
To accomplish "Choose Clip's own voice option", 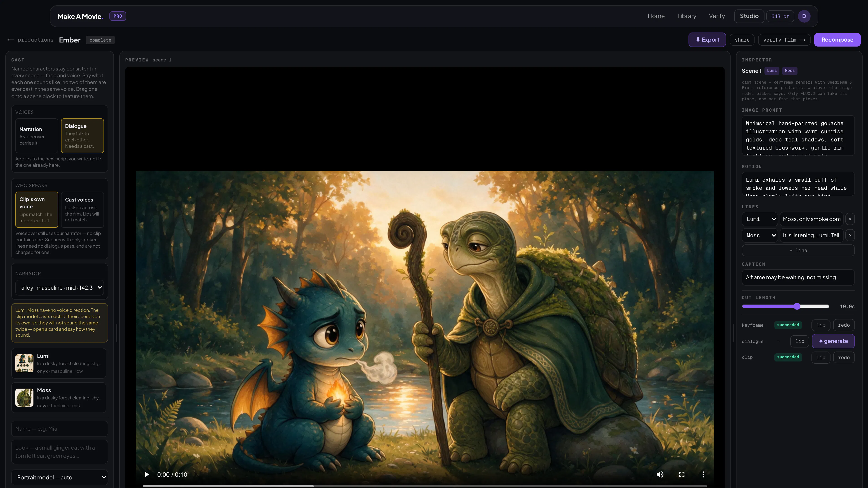I will (37, 209).
